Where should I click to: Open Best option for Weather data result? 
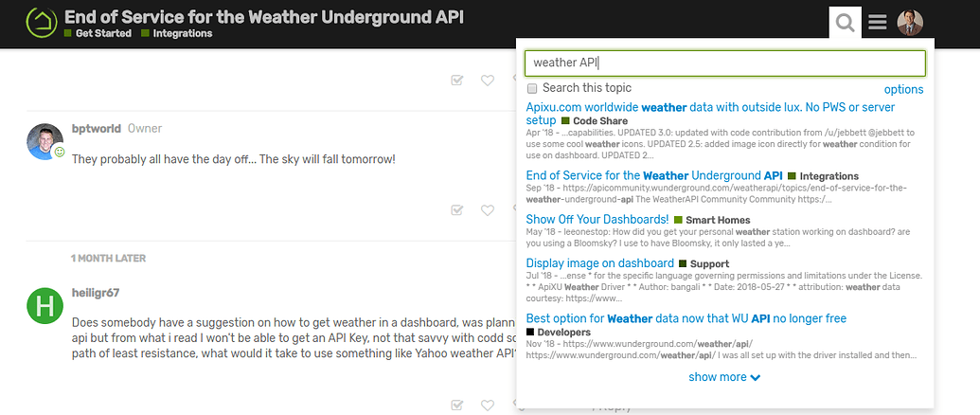[x=686, y=318]
